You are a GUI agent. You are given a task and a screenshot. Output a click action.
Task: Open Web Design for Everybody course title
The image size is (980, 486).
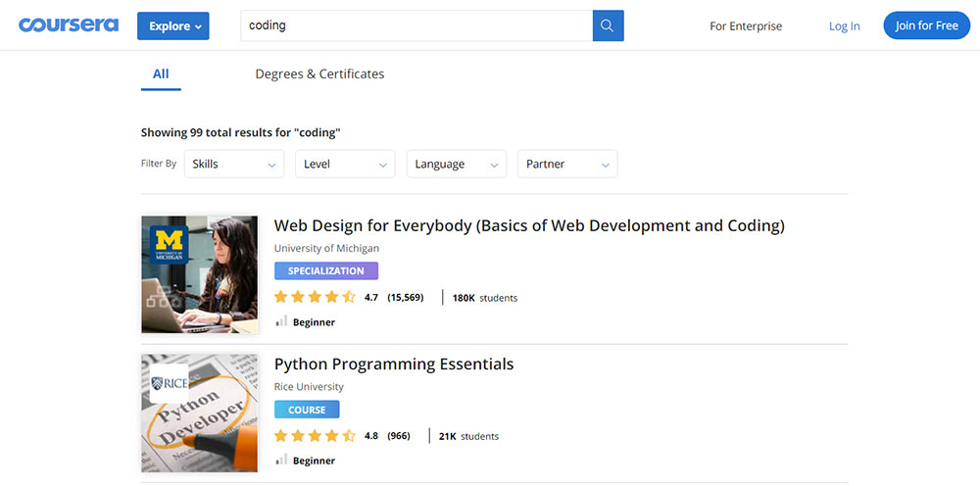pos(529,225)
